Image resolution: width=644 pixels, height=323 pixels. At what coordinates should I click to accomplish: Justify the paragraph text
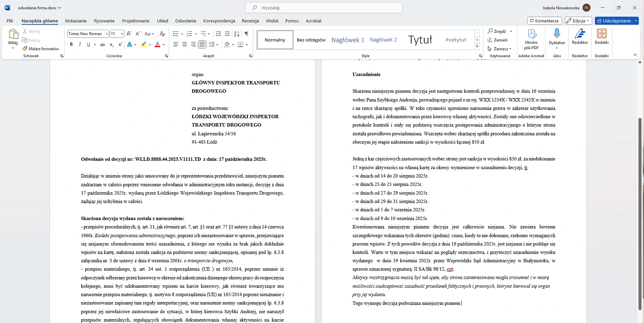[x=202, y=45]
